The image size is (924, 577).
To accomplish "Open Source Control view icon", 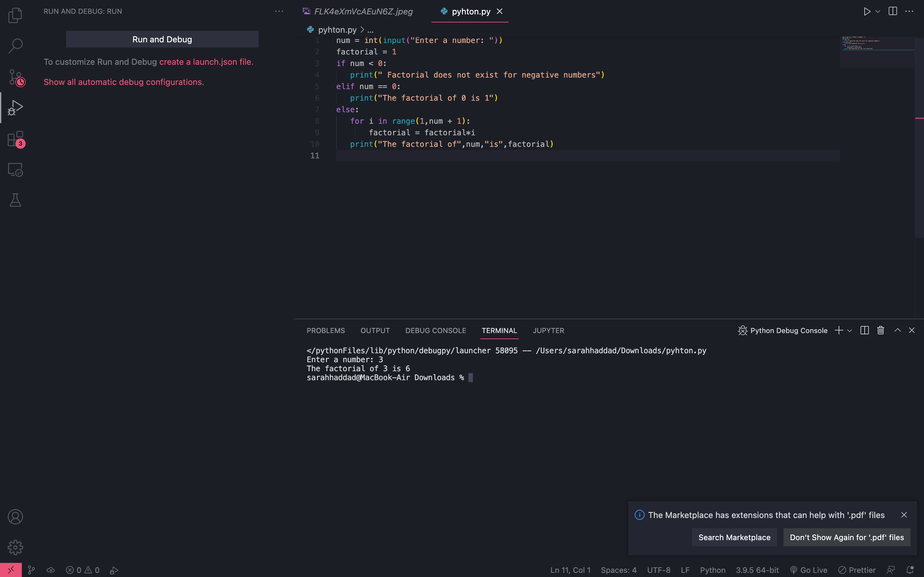I will [x=15, y=77].
